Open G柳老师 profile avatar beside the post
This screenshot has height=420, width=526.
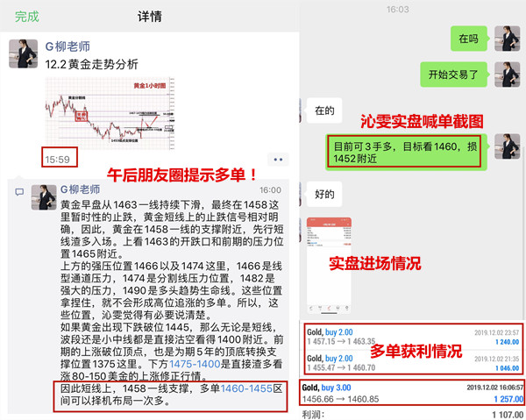(x=23, y=53)
